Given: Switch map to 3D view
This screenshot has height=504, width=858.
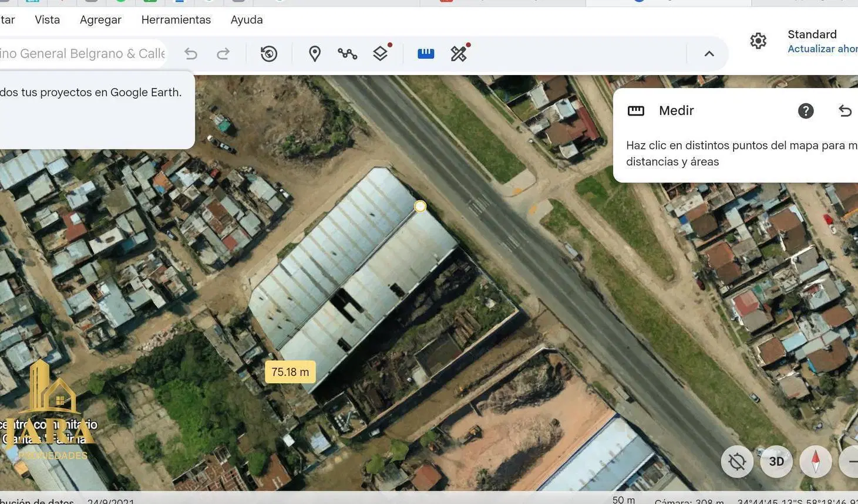Looking at the screenshot, I should (776, 462).
